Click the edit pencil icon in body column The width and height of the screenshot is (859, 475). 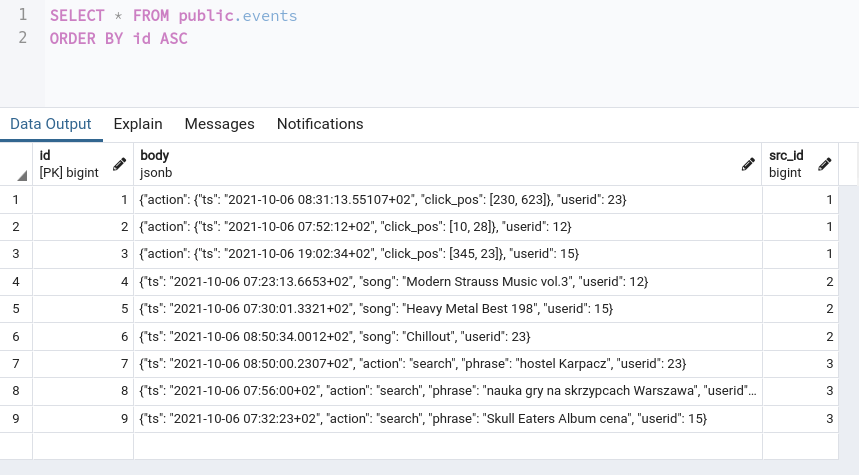click(747, 164)
